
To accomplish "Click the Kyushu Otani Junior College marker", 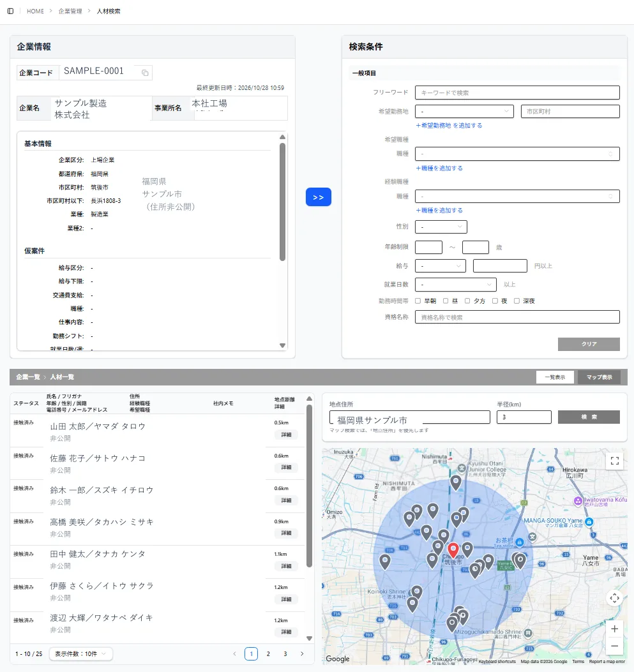I will (x=461, y=468).
